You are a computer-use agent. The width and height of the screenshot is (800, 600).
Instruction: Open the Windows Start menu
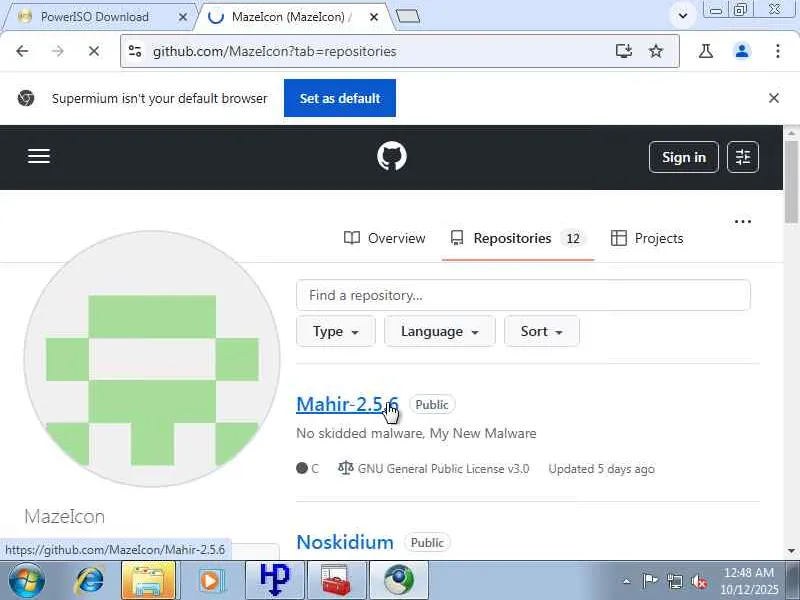(x=26, y=581)
